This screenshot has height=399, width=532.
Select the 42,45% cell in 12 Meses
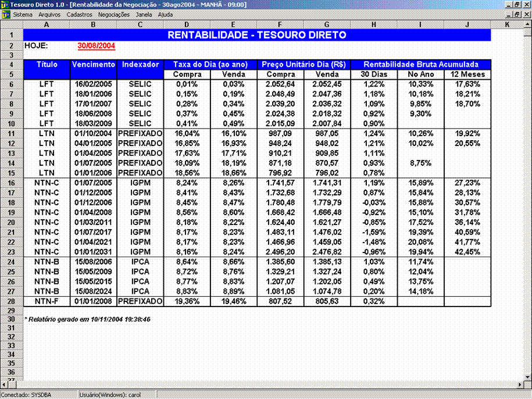tap(467, 252)
